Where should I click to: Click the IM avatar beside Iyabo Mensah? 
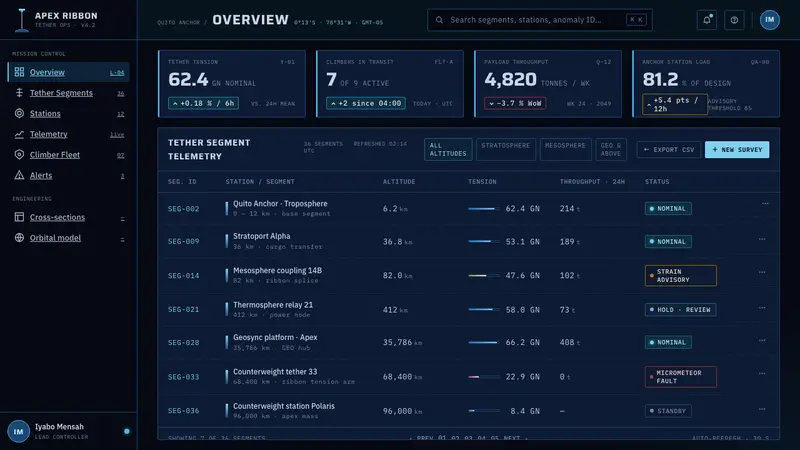click(18, 432)
